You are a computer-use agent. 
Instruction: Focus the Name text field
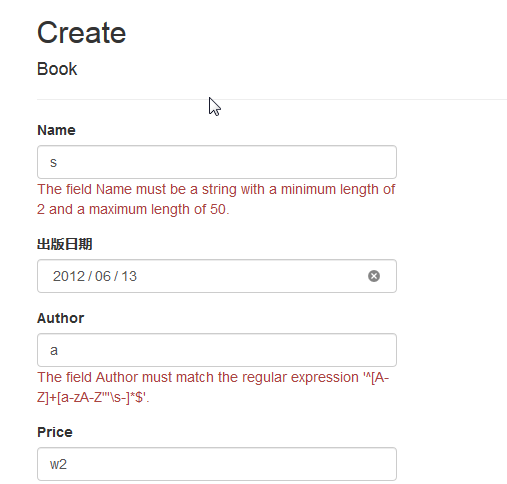tap(217, 162)
